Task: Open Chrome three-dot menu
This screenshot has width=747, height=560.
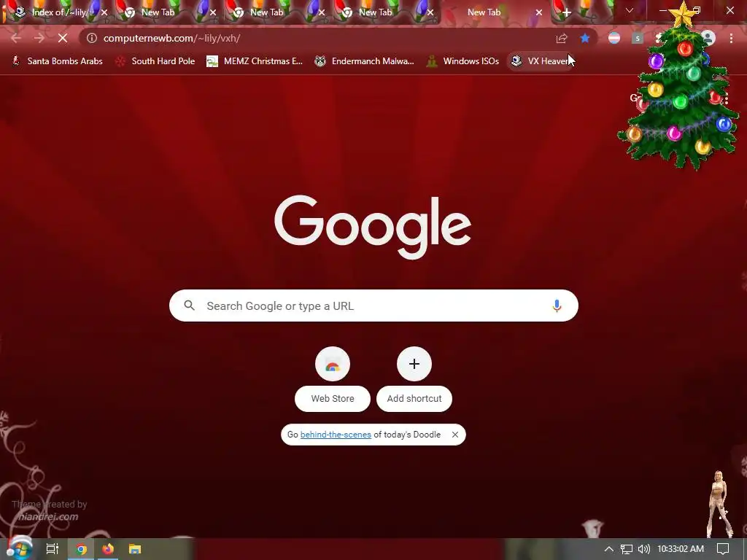Action: (x=731, y=38)
